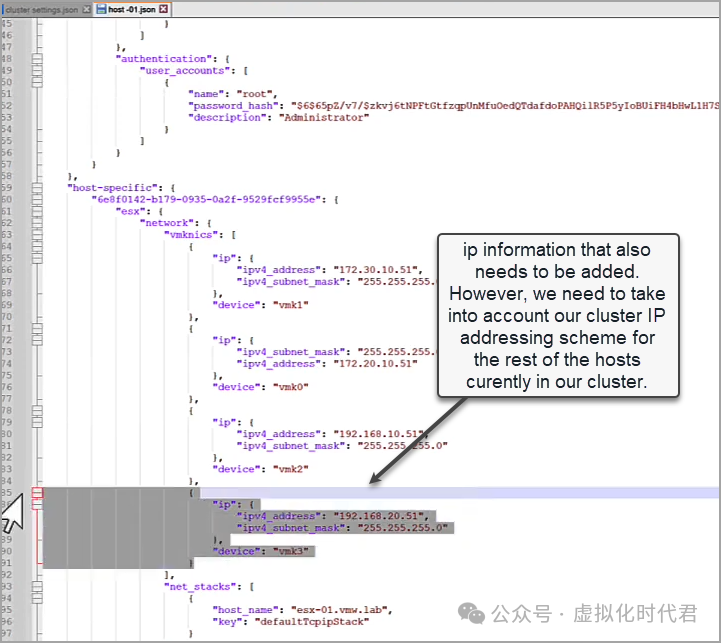Collapse the "6e8f0142-b179-0935-0a2f-9529fcf9955e" fold marker
Viewport: 721px width, 643px height.
coord(37,200)
